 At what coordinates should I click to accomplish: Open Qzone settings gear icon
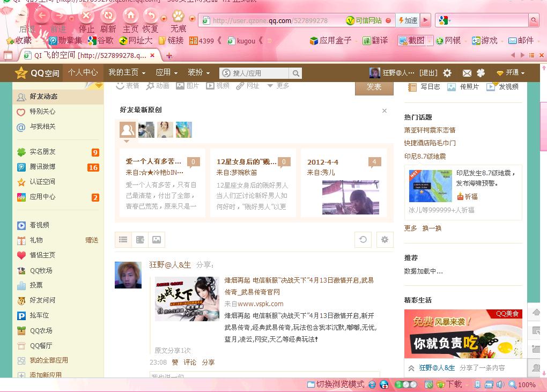447,73
